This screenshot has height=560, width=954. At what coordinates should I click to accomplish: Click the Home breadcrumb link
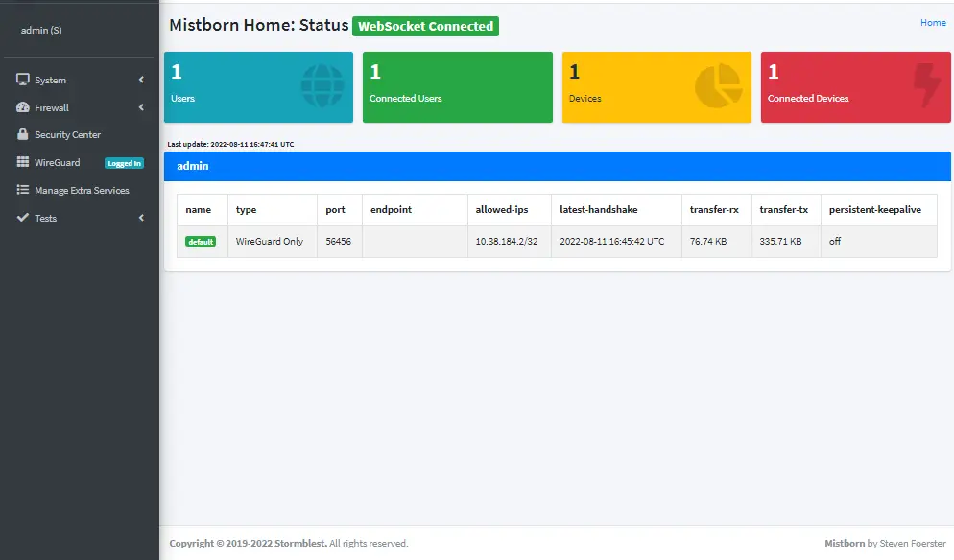[933, 22]
